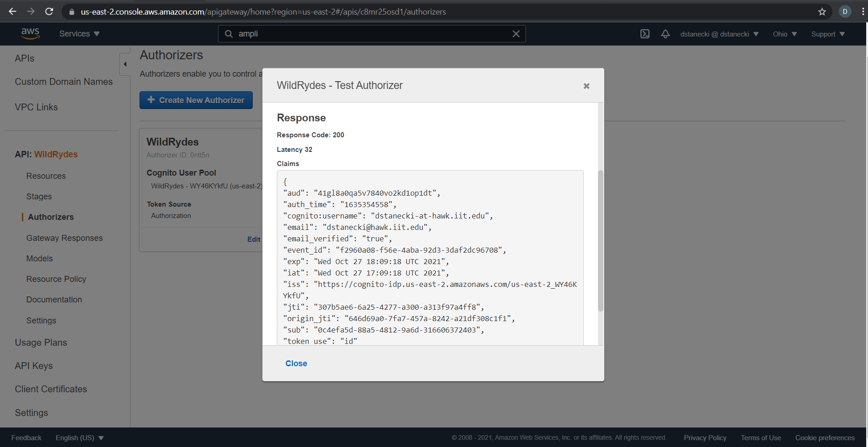The width and height of the screenshot is (868, 447).
Task: Click the Latency 32 text
Action: click(294, 150)
